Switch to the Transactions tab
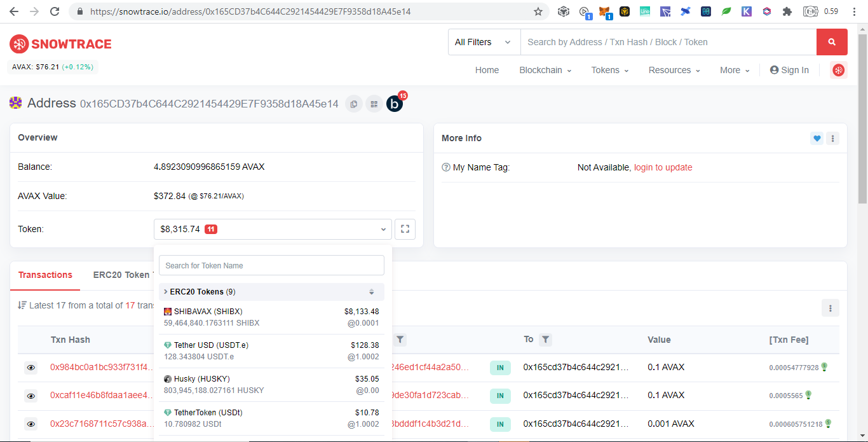This screenshot has width=868, height=442. tap(45, 275)
